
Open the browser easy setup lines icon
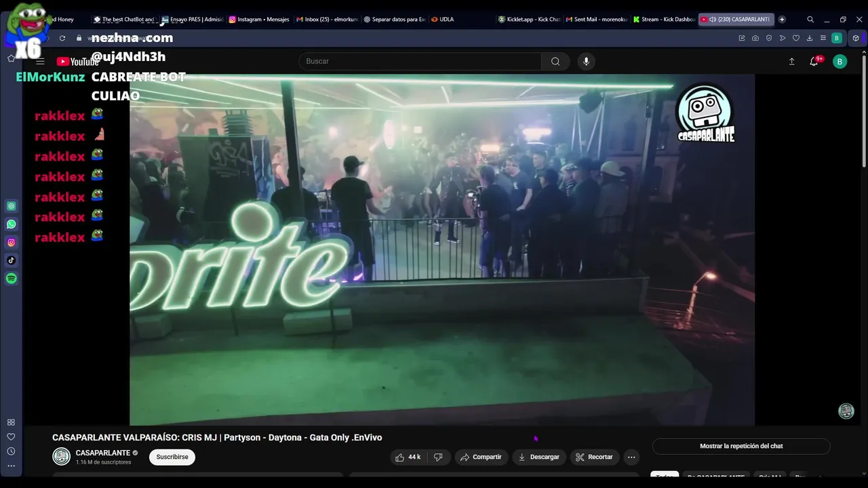[x=823, y=38]
